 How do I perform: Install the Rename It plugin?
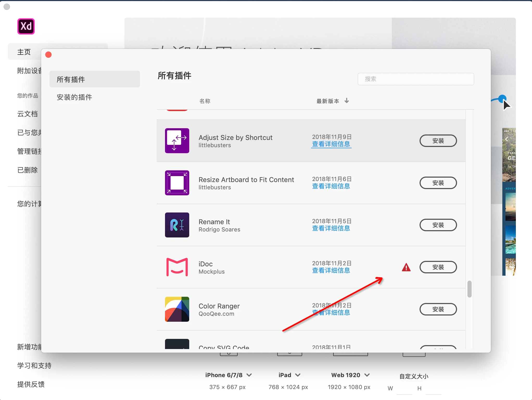point(438,225)
